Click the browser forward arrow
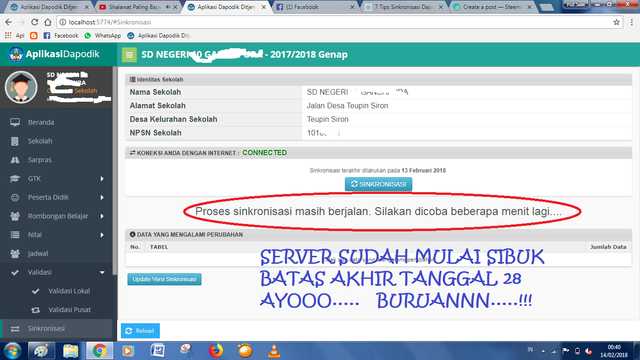 point(22,22)
